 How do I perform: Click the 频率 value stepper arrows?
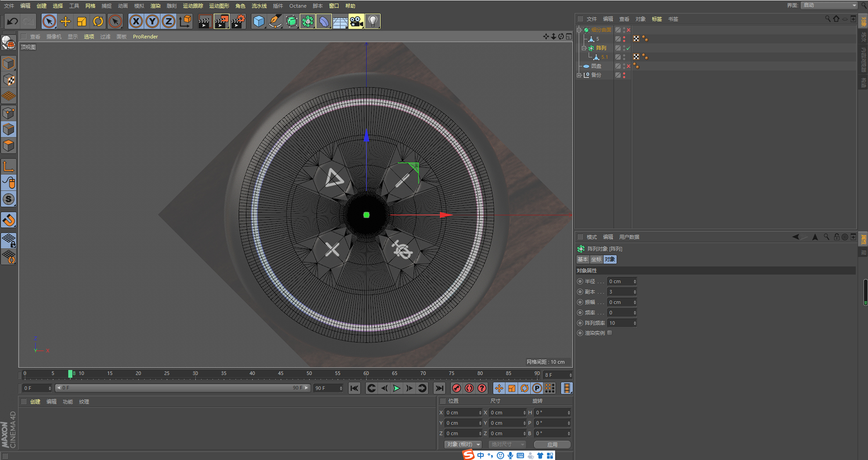pos(635,313)
